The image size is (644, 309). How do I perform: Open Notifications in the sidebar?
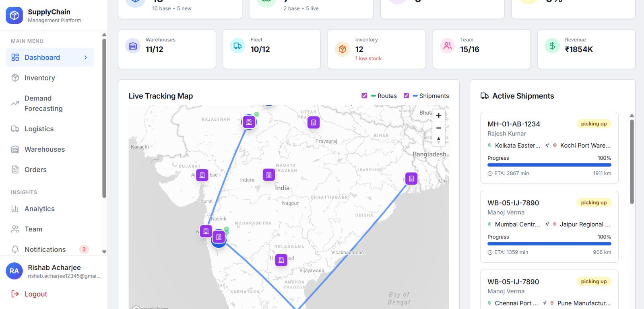(45, 249)
